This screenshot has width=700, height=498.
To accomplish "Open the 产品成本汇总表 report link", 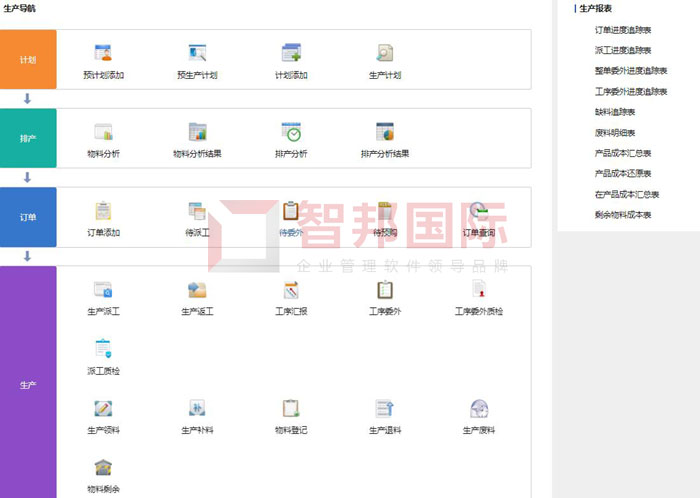I will point(623,153).
